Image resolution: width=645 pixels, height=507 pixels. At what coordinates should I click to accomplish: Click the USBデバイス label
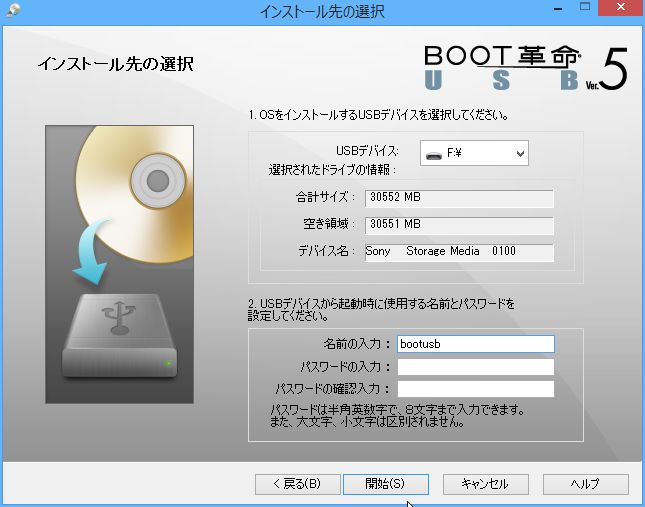pos(367,151)
